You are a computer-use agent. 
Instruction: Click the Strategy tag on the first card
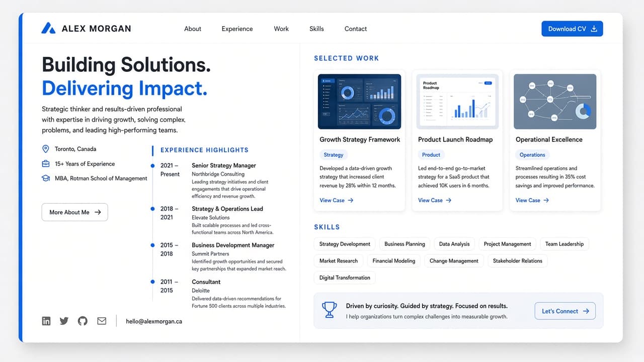point(334,155)
